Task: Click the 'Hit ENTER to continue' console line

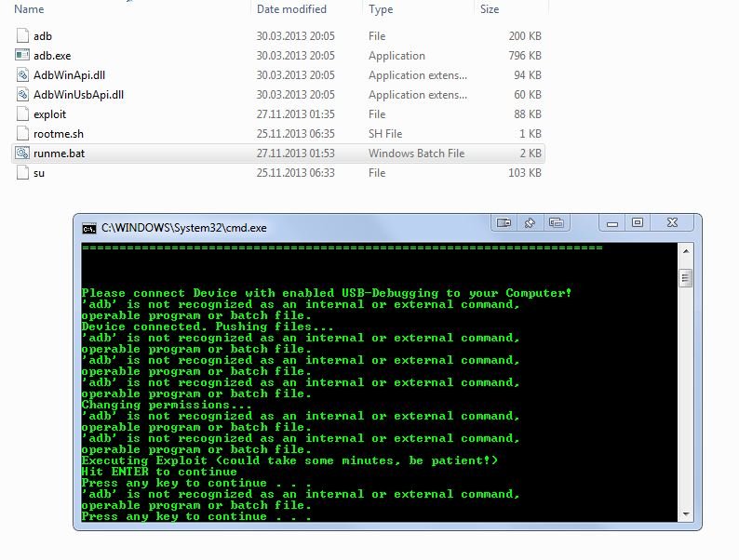Action: pos(159,472)
